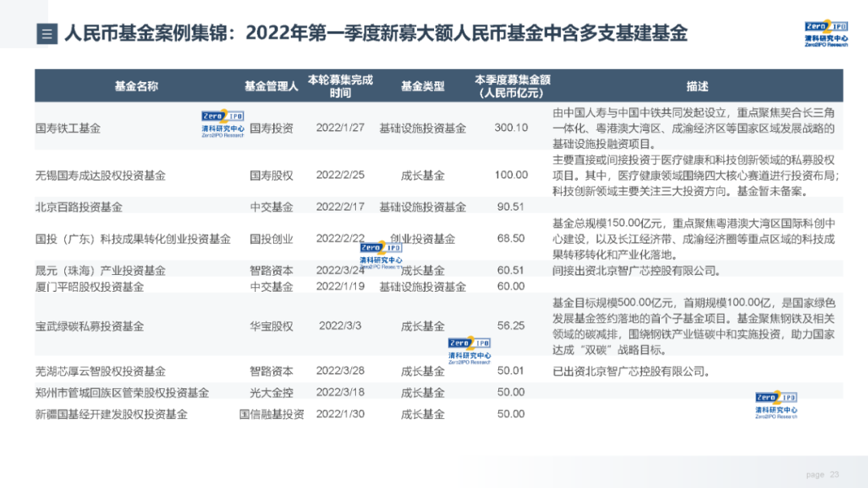Click 50.00 in the 光大金控 row
Image resolution: width=868 pixels, height=488 pixels.
tap(510, 392)
